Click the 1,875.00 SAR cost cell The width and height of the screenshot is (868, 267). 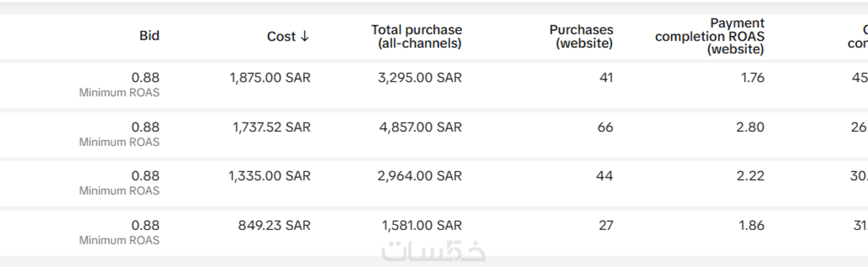[270, 78]
